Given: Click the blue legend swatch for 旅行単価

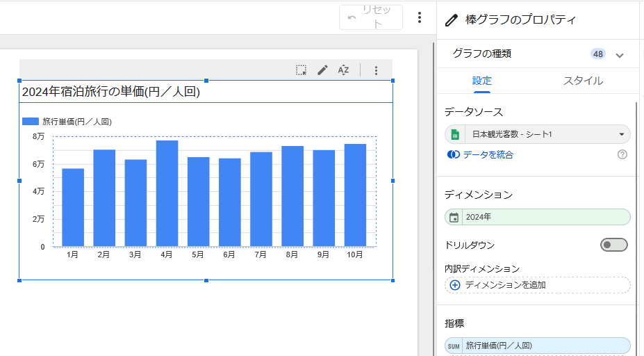Looking at the screenshot, I should [30, 121].
